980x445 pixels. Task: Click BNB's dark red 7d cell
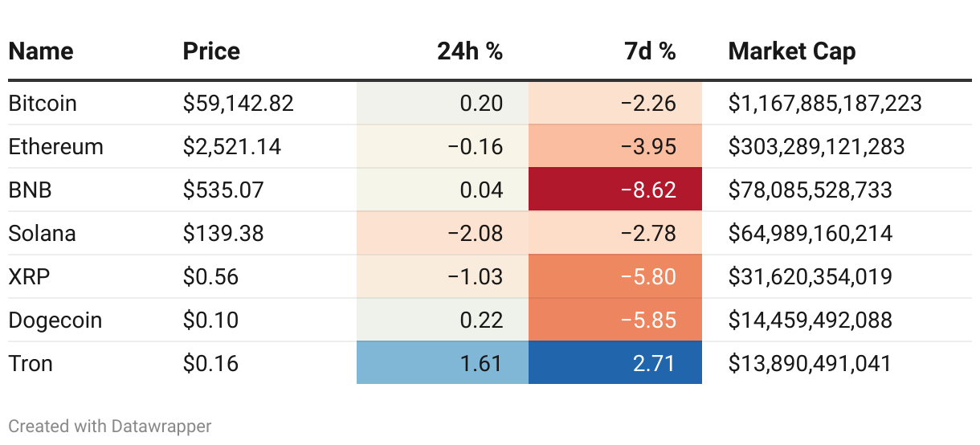coord(615,190)
